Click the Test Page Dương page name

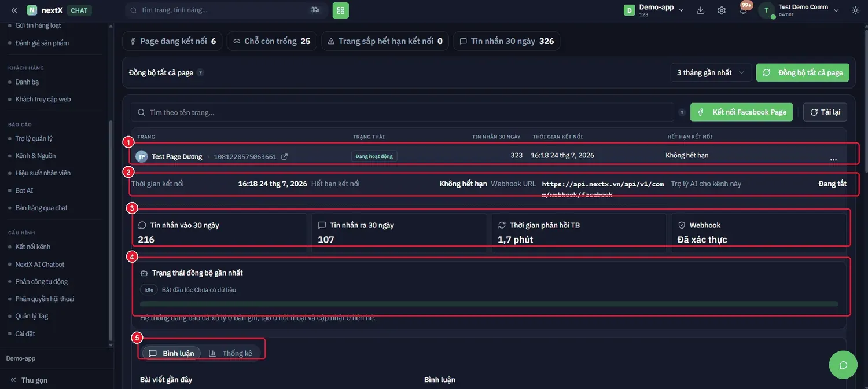click(177, 157)
